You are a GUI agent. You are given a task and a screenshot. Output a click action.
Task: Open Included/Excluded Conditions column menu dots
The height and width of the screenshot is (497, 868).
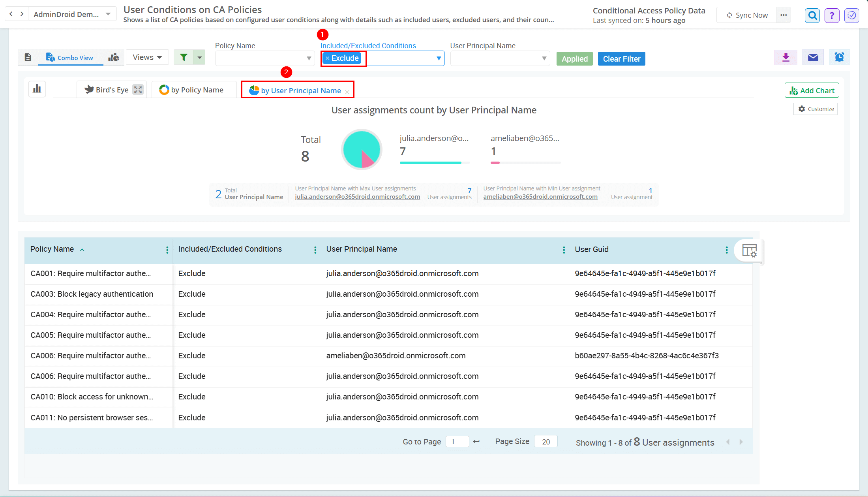(315, 250)
